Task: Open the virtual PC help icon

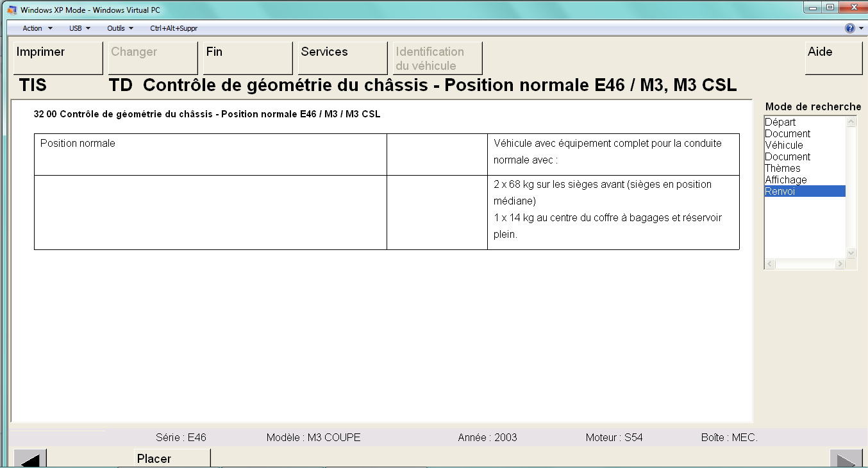Action: [x=850, y=28]
